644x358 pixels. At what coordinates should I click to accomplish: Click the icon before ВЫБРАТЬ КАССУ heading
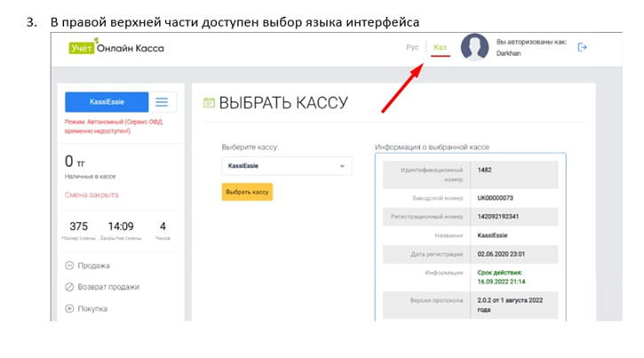[209, 103]
